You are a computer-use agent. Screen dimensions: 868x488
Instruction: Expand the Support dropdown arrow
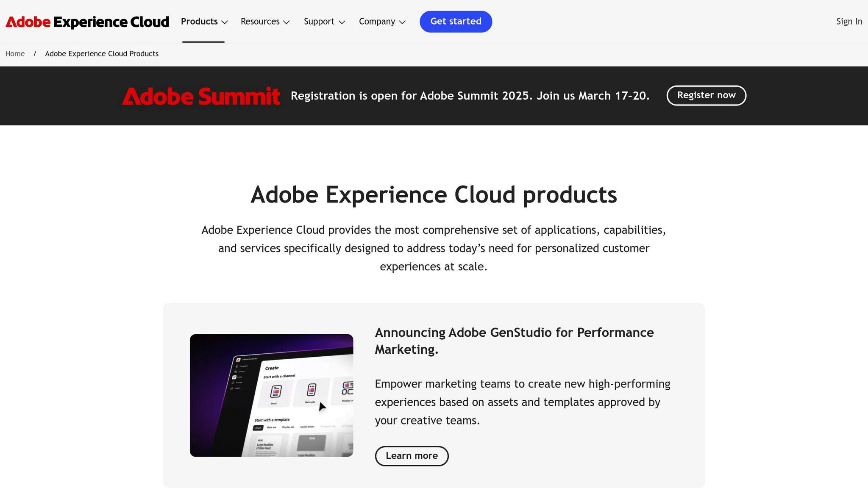[x=342, y=22]
